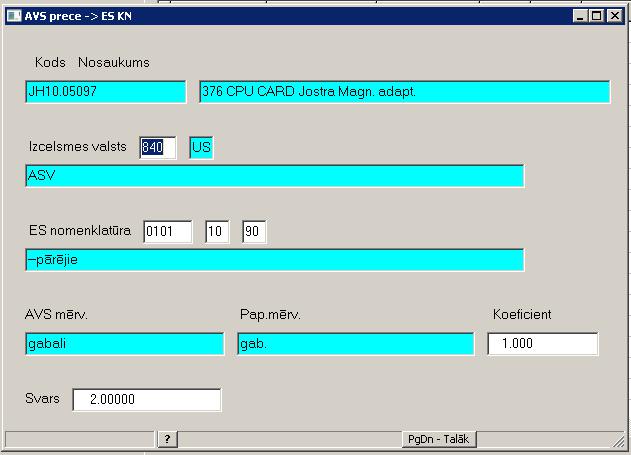The image size is (631, 455).
Task: Click the Nosaukums label
Action: (x=114, y=62)
